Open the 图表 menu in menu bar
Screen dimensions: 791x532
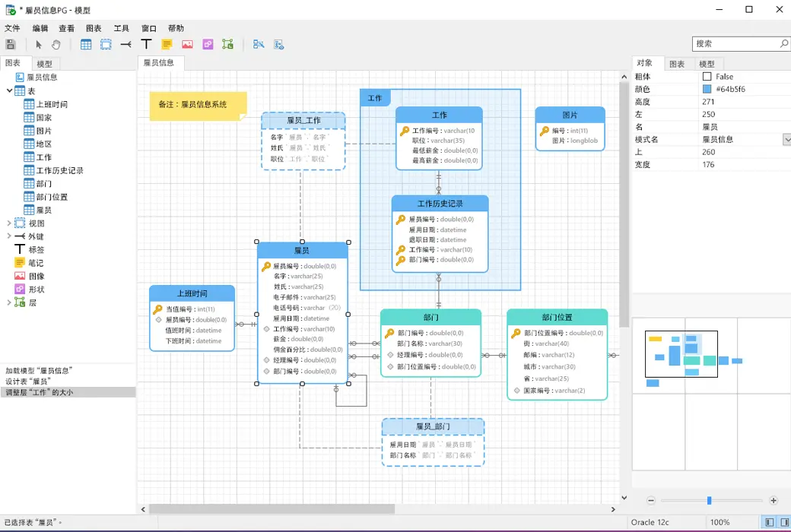pos(94,28)
